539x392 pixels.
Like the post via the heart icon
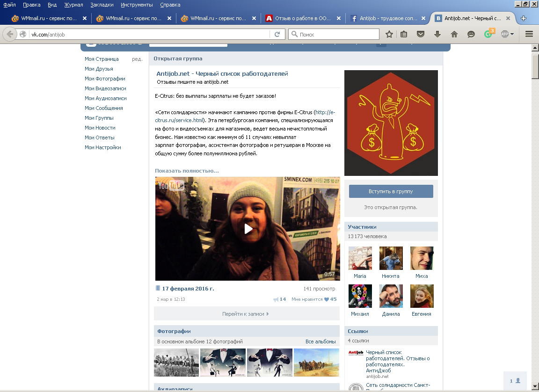click(327, 299)
